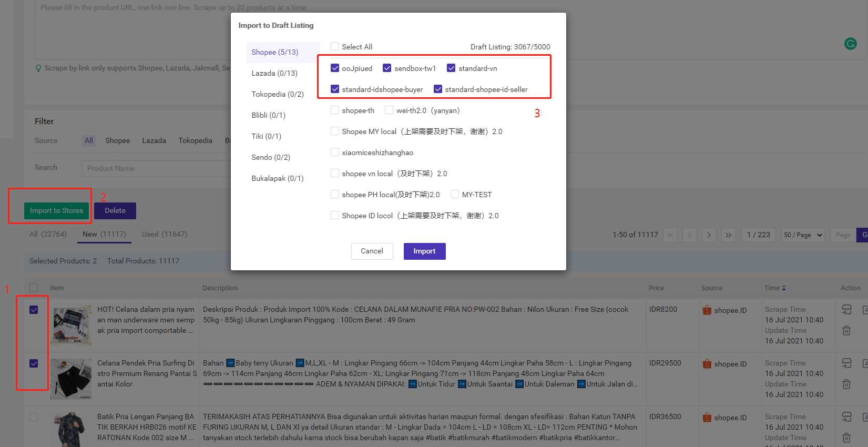
Task: Click shopee bag icon in Celana Pendek row
Action: pos(707,364)
